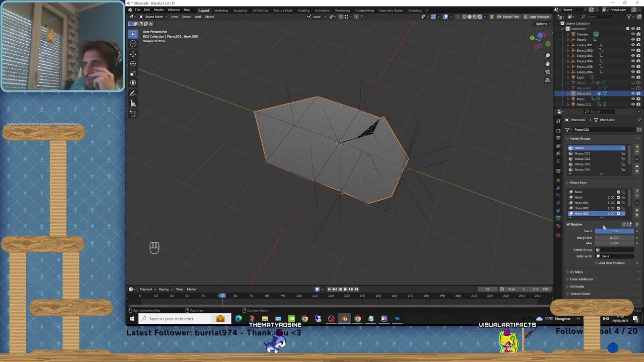The image size is (644, 362).
Task: Play the animation in the timeline
Action: (345, 289)
